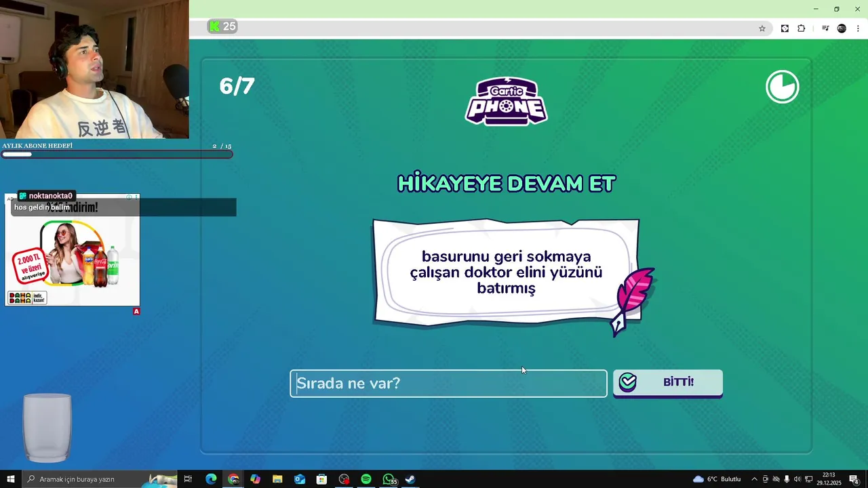This screenshot has height=488, width=868.
Task: Open the clock showing 22:13
Action: (x=829, y=479)
